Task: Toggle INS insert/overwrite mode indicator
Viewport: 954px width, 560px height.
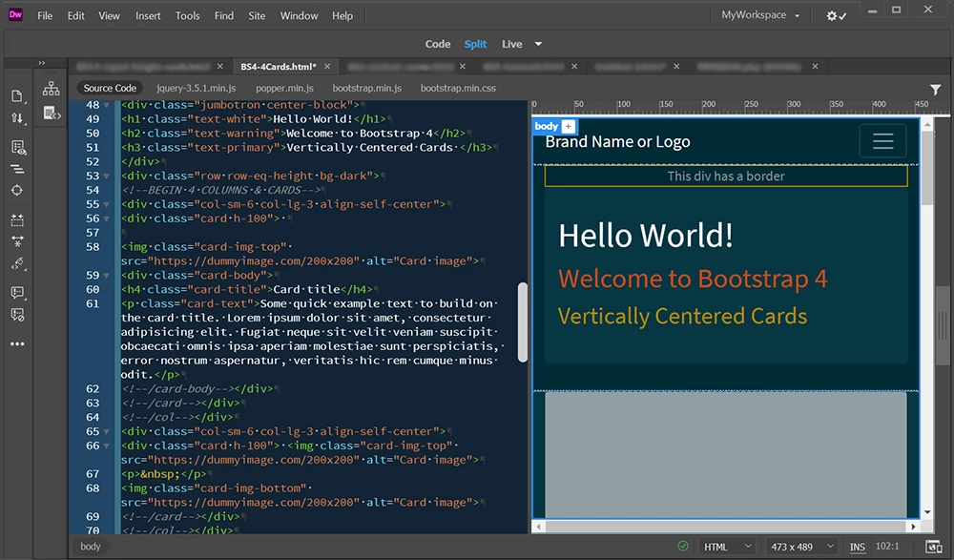Action: (x=858, y=547)
